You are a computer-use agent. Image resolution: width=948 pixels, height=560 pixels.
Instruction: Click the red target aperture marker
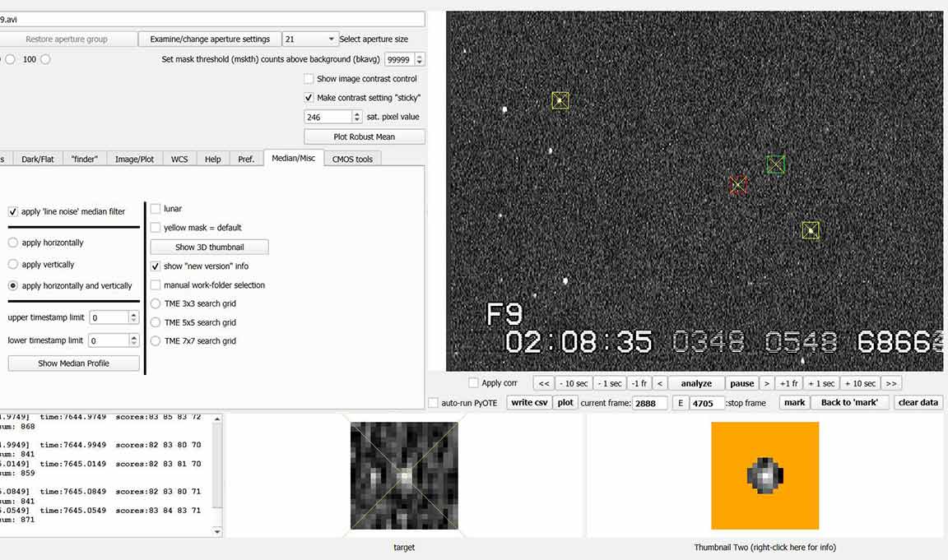click(738, 185)
